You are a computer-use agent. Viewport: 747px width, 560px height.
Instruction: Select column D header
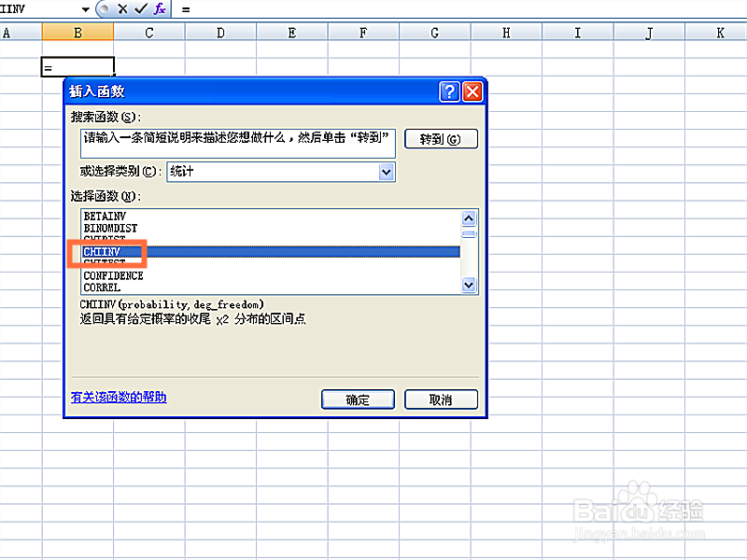tap(220, 33)
